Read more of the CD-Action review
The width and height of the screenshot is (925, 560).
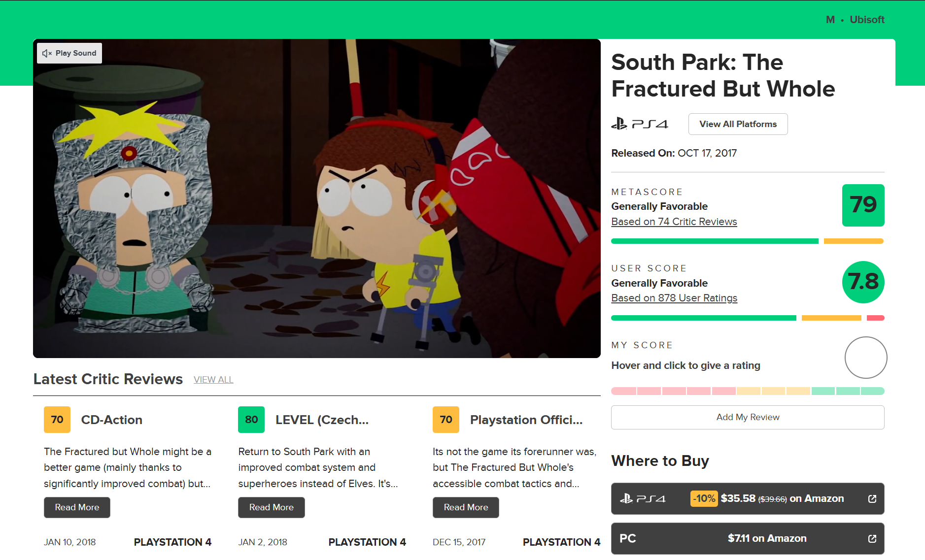tap(77, 507)
